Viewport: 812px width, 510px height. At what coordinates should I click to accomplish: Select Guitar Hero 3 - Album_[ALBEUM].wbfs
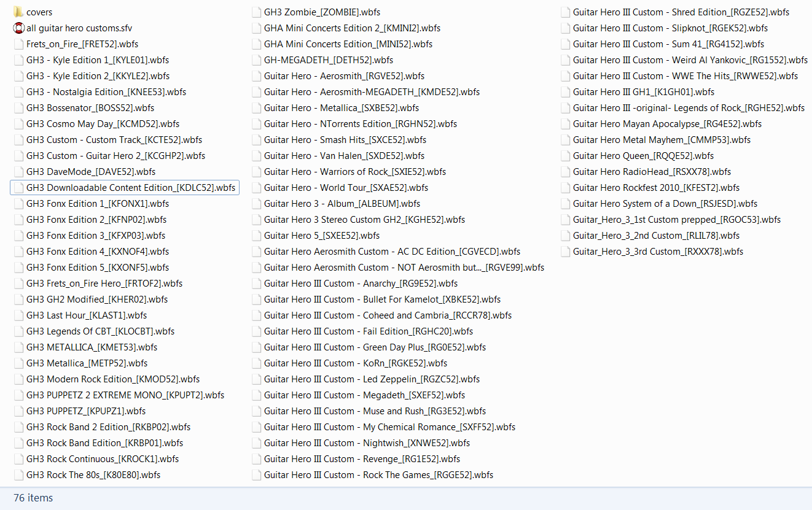tap(342, 204)
